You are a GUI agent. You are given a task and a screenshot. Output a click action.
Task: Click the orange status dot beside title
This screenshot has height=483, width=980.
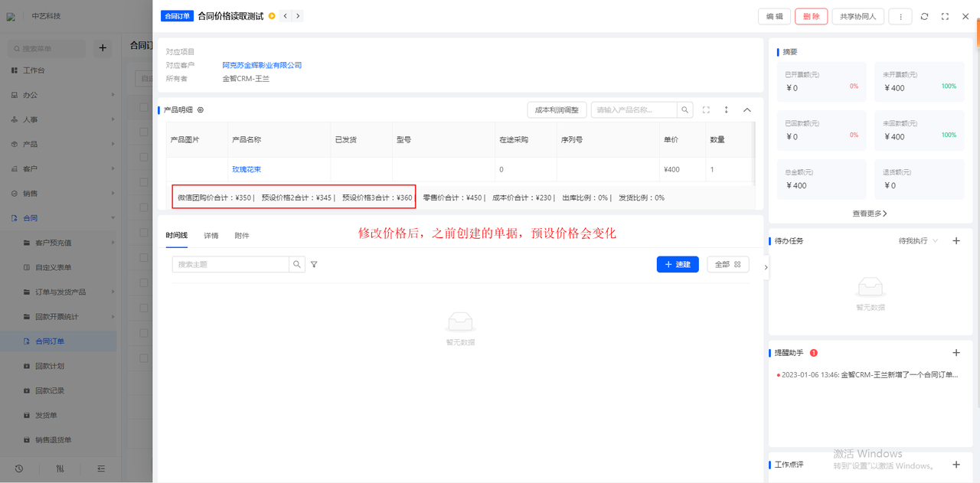pos(272,16)
